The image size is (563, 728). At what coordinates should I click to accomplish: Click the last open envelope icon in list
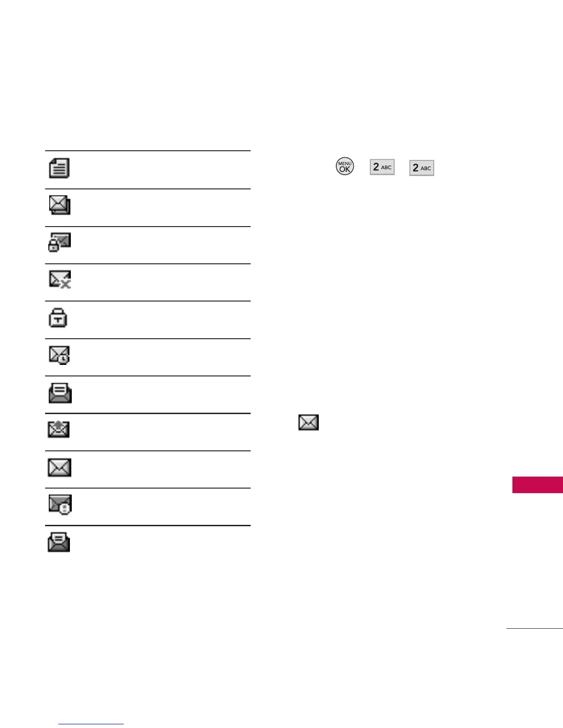(x=59, y=542)
